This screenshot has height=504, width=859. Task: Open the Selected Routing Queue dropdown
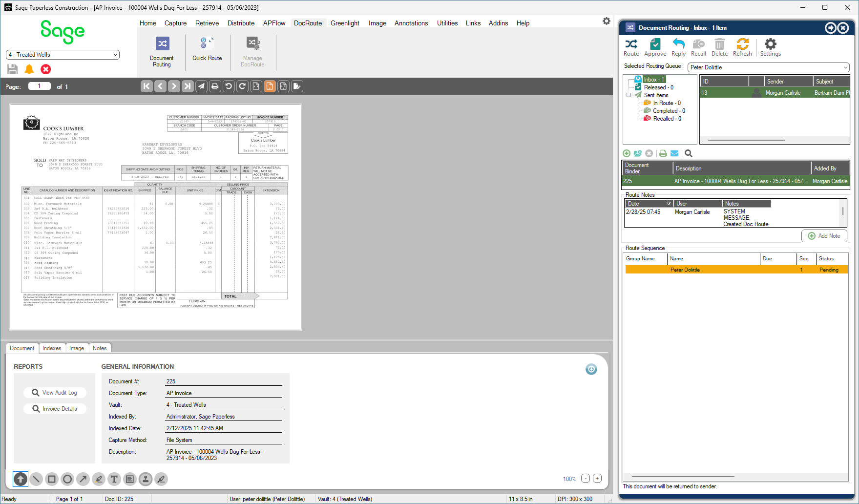769,67
